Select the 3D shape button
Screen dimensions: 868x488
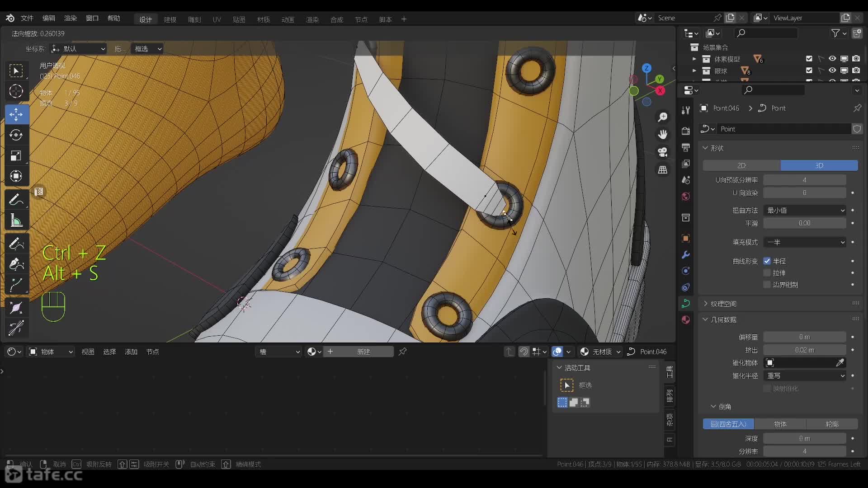(x=819, y=165)
